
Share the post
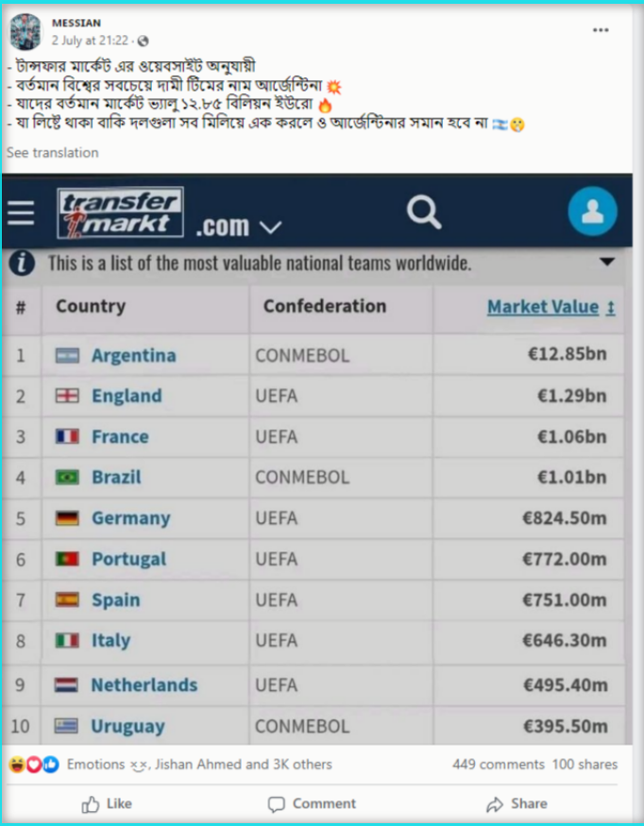pos(517,804)
